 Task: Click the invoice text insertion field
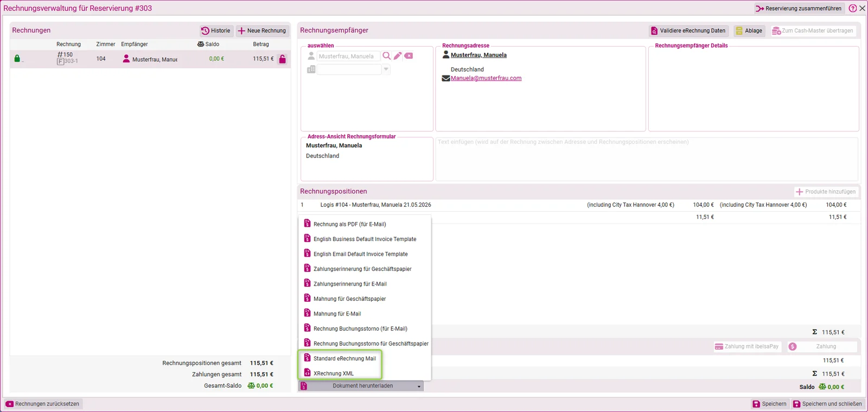[x=647, y=159]
